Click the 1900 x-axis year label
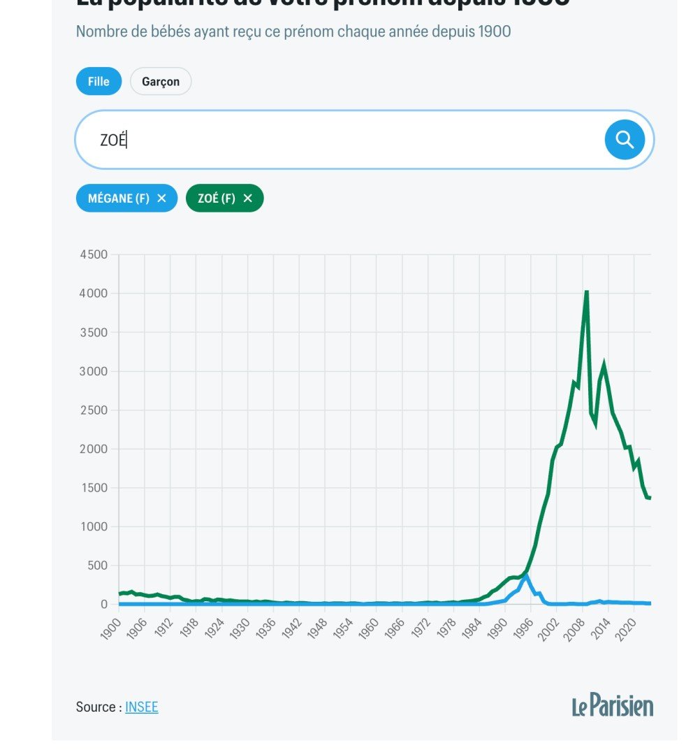The width and height of the screenshot is (700, 755). coord(111,629)
